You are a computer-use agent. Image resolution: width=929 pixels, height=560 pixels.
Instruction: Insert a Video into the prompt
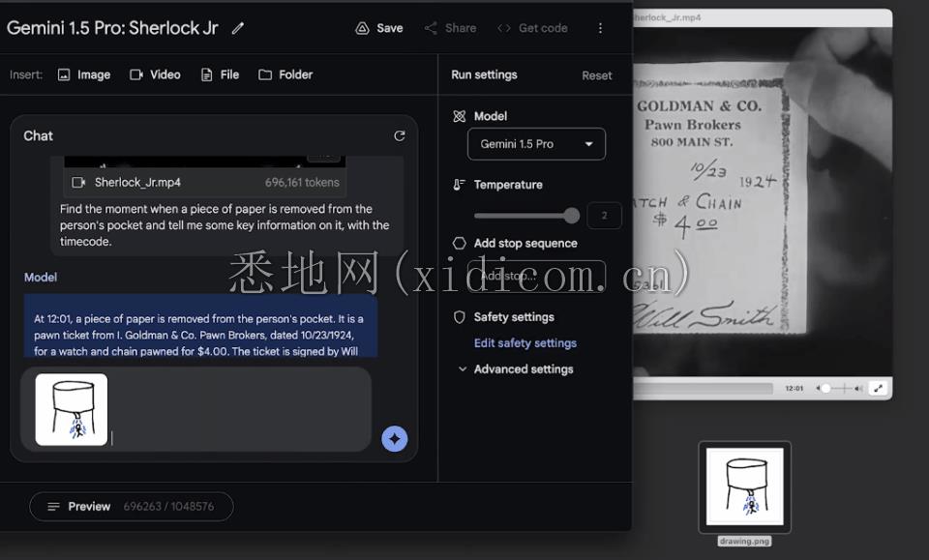tap(155, 74)
